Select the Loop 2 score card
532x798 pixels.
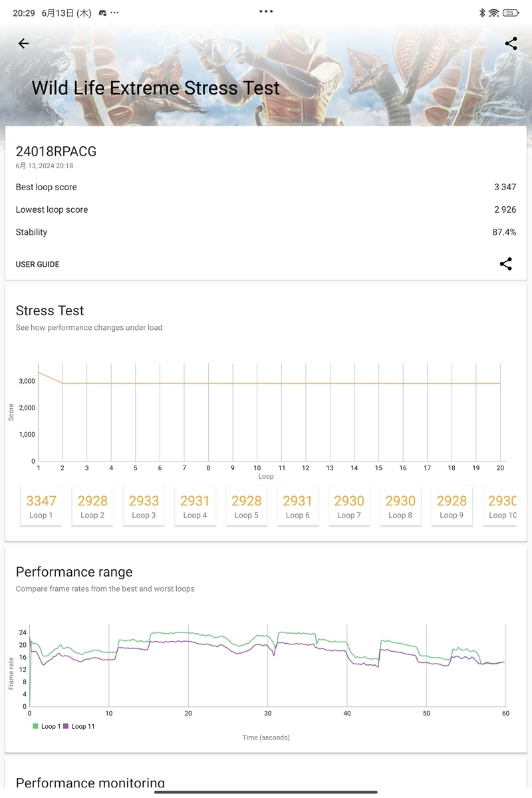(x=92, y=506)
